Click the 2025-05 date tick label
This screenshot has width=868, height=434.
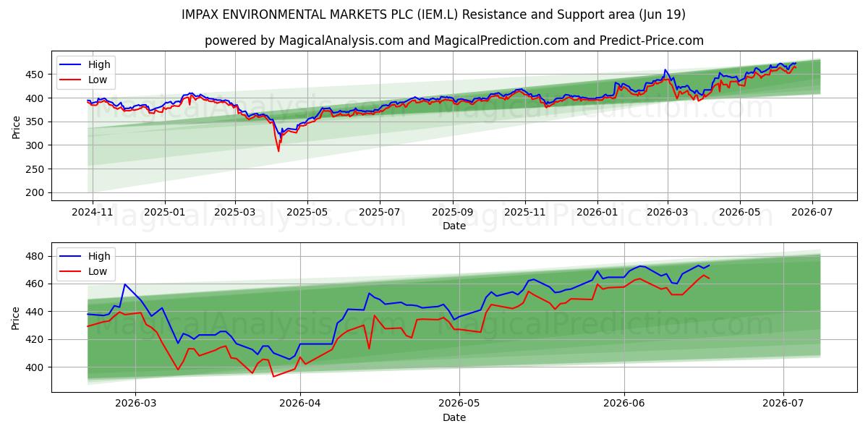(x=307, y=213)
